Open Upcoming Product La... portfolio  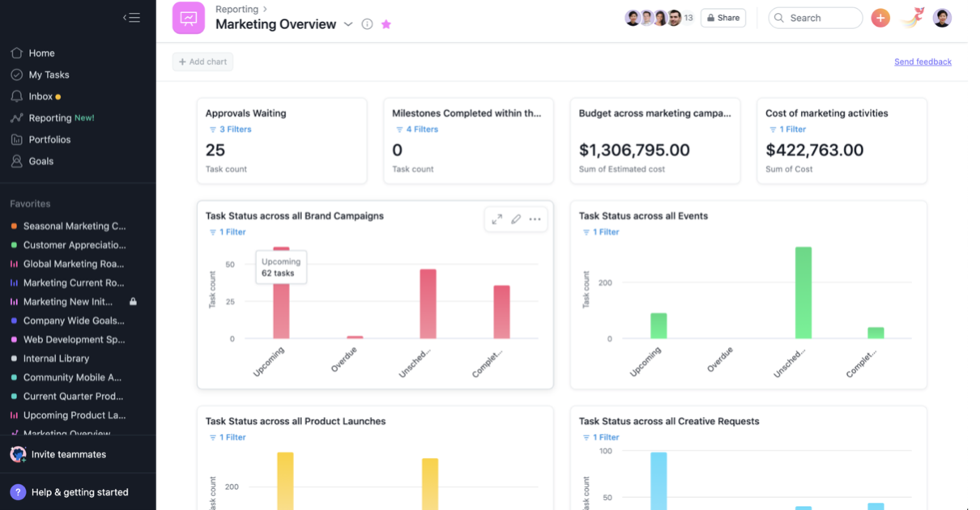click(75, 415)
